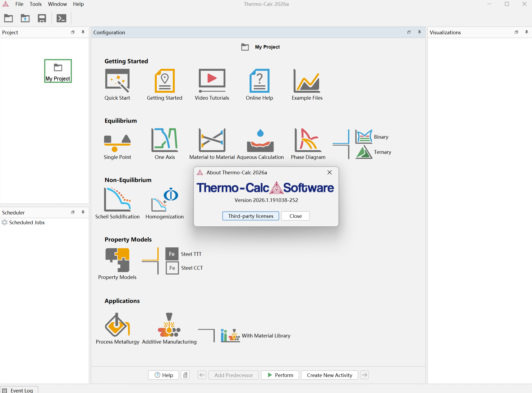Launch Video Tutorials icon
This screenshot has width=532, height=393.
tap(212, 81)
